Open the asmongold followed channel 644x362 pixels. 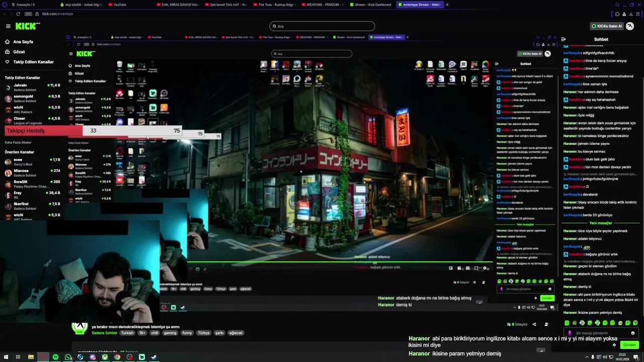pyautogui.click(x=32, y=99)
